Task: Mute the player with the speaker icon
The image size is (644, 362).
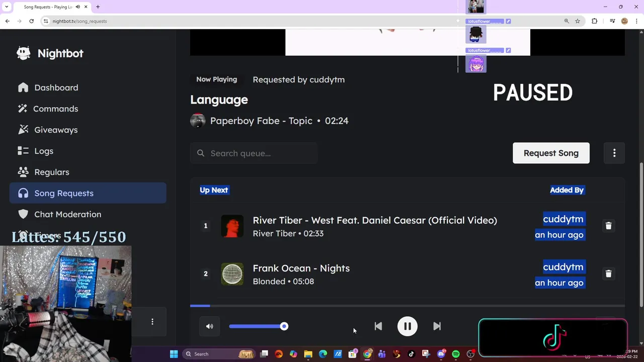Action: click(x=209, y=326)
